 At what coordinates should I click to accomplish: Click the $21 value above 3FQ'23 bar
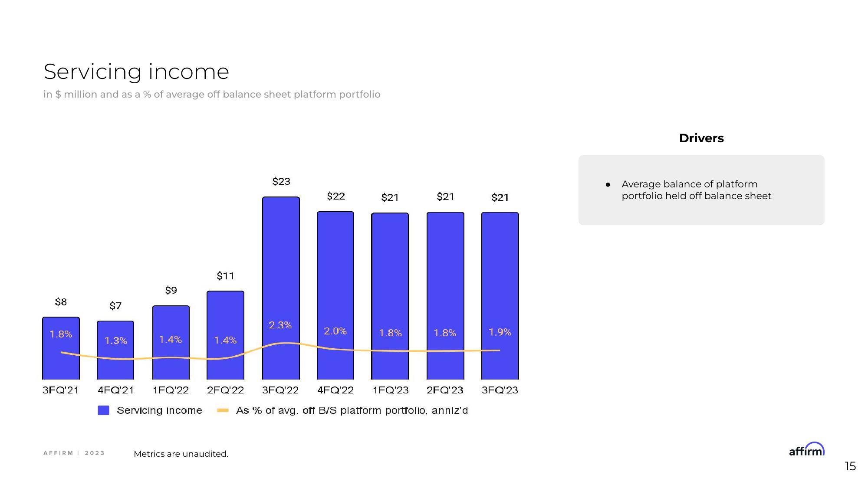(x=500, y=197)
